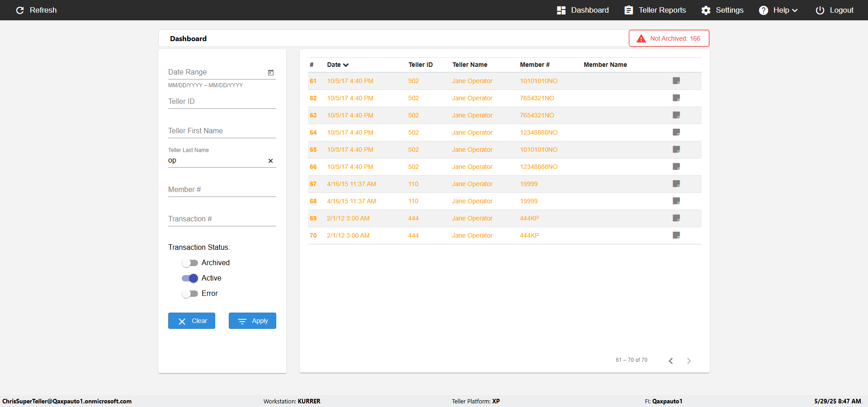Go to next page of results
Image resolution: width=868 pixels, height=407 pixels.
point(689,360)
